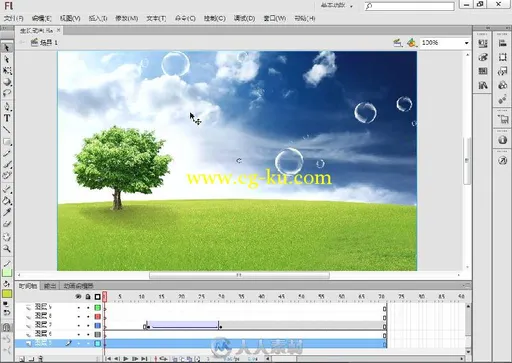Open the 窗口(W) menu
The image size is (512, 363).
[x=275, y=18]
